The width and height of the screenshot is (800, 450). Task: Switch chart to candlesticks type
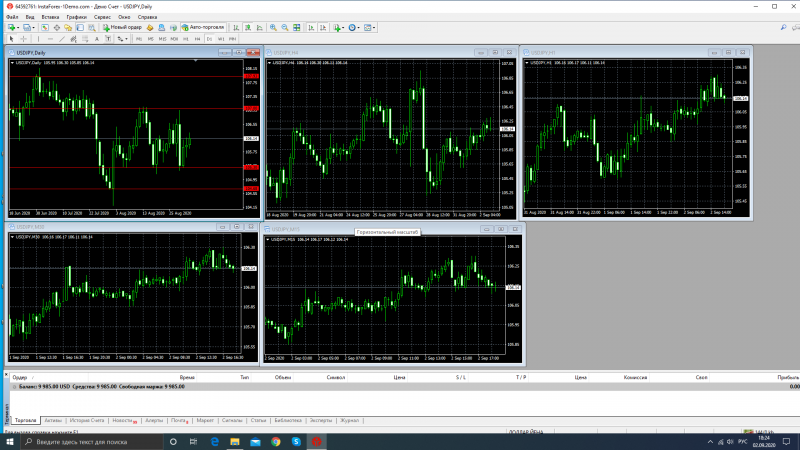(x=248, y=28)
